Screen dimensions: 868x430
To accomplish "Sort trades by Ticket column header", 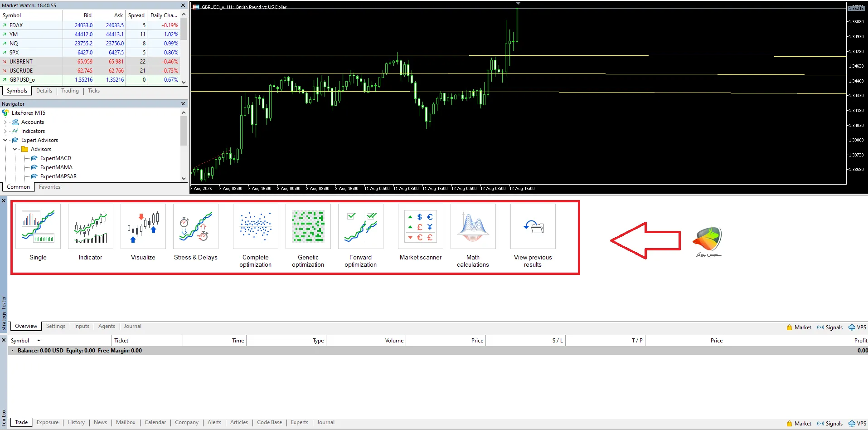I will tap(147, 341).
